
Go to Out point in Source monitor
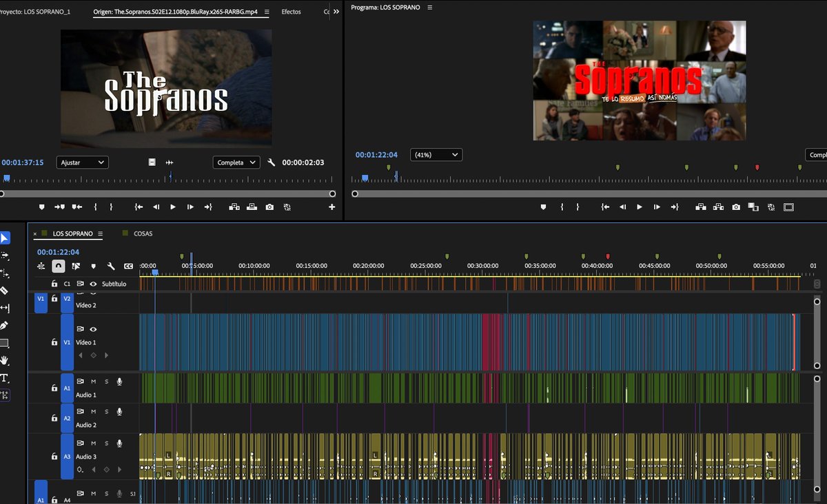[x=207, y=207]
